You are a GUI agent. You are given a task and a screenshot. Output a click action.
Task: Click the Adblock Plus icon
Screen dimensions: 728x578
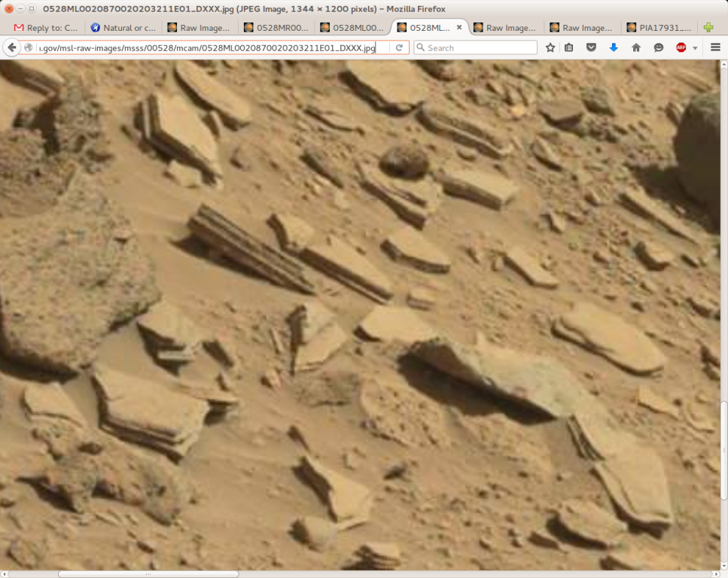(681, 47)
